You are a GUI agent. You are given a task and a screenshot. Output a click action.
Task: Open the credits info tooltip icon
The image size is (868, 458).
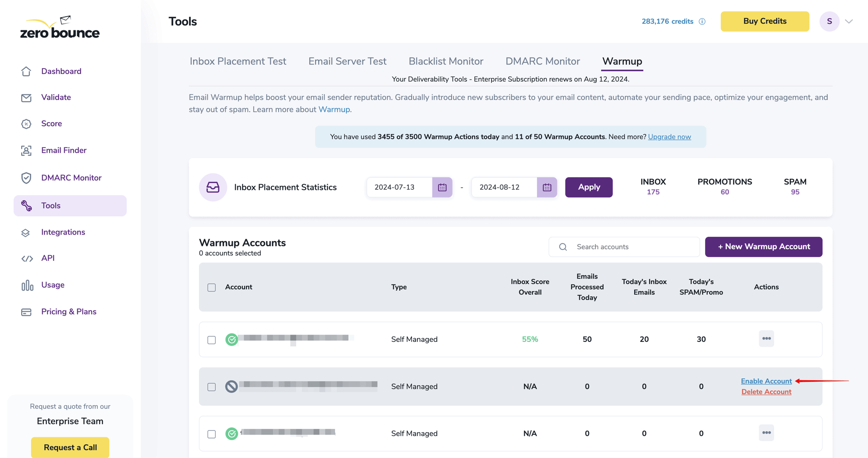coord(702,21)
